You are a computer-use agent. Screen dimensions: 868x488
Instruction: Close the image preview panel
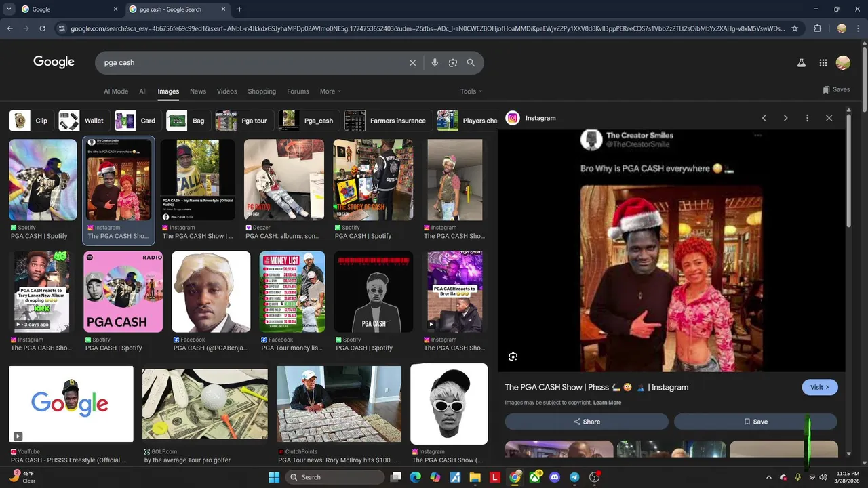pos(829,118)
